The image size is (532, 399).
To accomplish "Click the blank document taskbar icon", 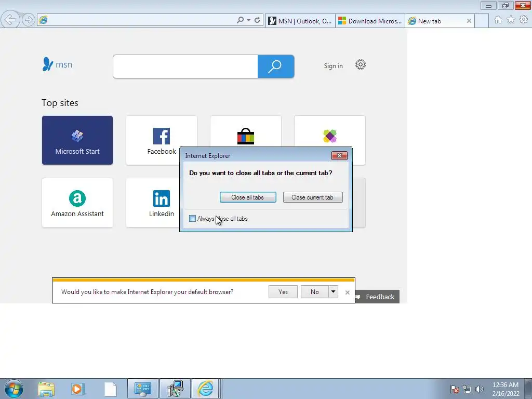I will click(110, 389).
